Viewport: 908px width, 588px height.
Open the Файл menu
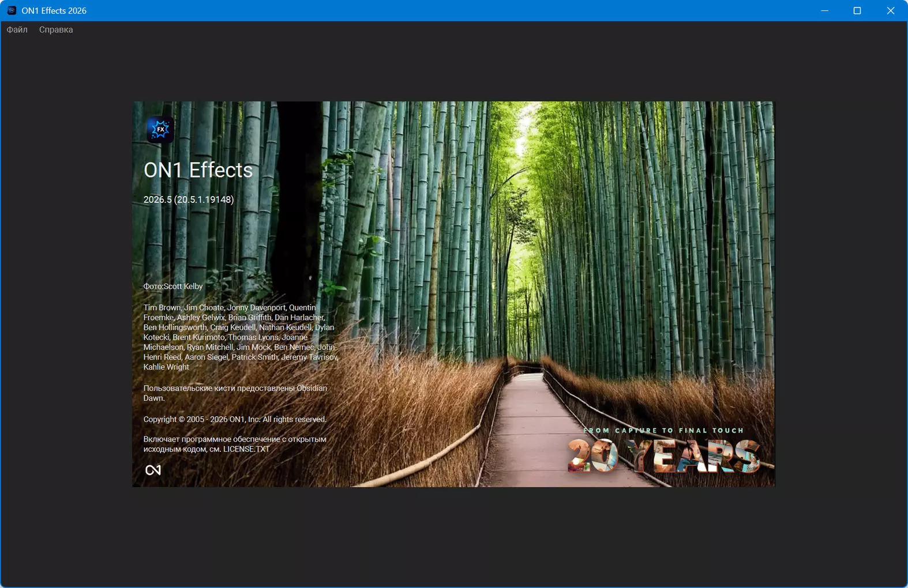tap(17, 29)
